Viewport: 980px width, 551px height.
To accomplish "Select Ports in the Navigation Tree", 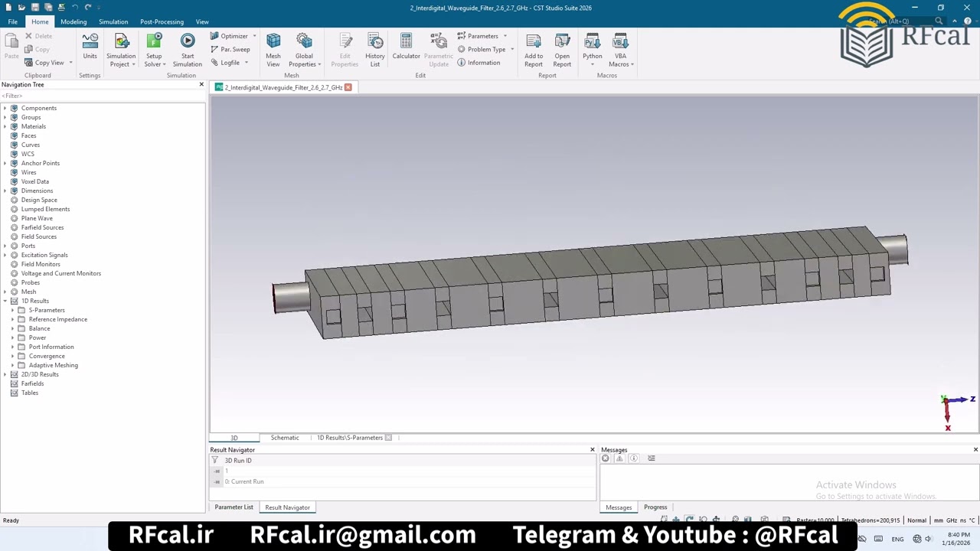I will tap(28, 246).
